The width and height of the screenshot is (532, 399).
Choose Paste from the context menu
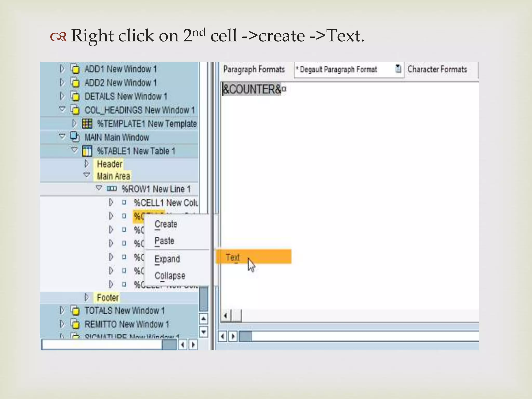click(x=164, y=241)
